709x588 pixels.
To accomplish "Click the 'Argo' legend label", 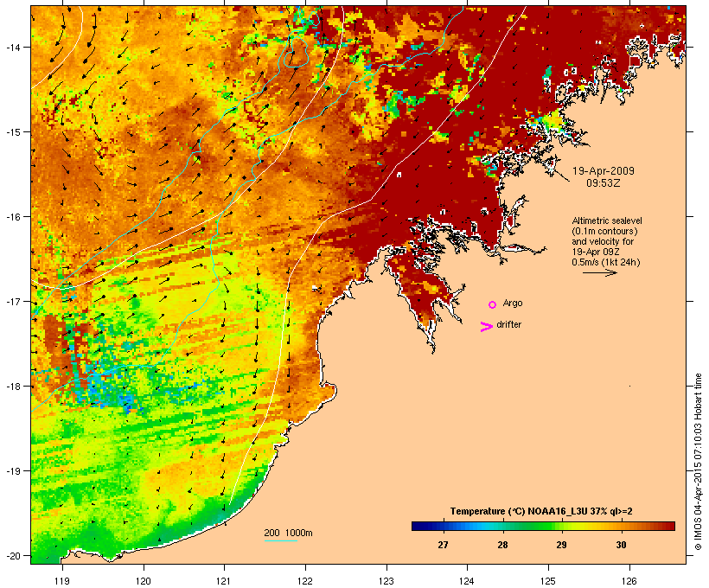I will 513,303.
